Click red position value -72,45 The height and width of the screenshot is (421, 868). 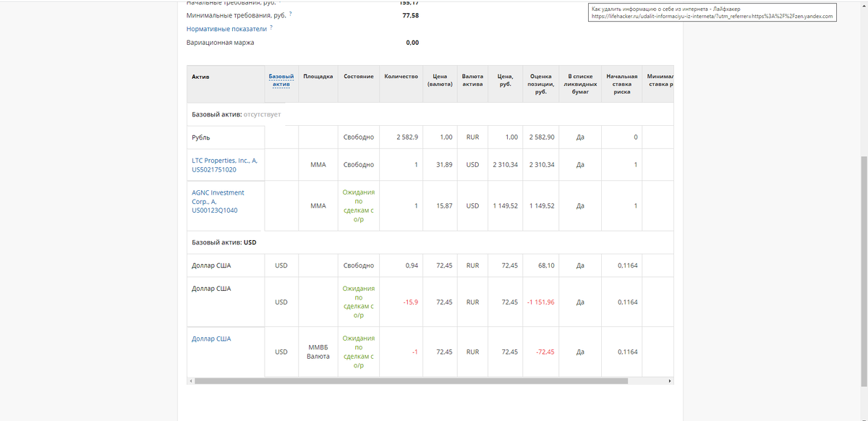545,352
